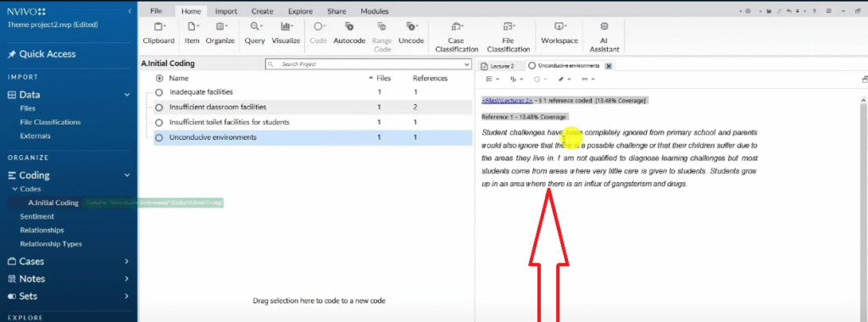The image size is (868, 322).
Task: Sort the list by Files column
Action: [x=384, y=79]
